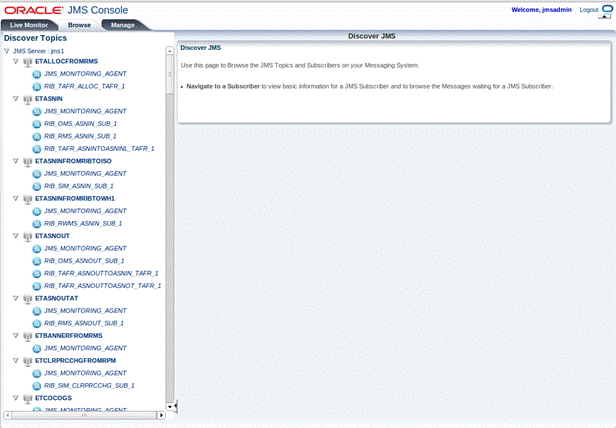Viewport: 616px width, 428px height.
Task: Select the ETCOCOGS topic label
Action: (53, 398)
